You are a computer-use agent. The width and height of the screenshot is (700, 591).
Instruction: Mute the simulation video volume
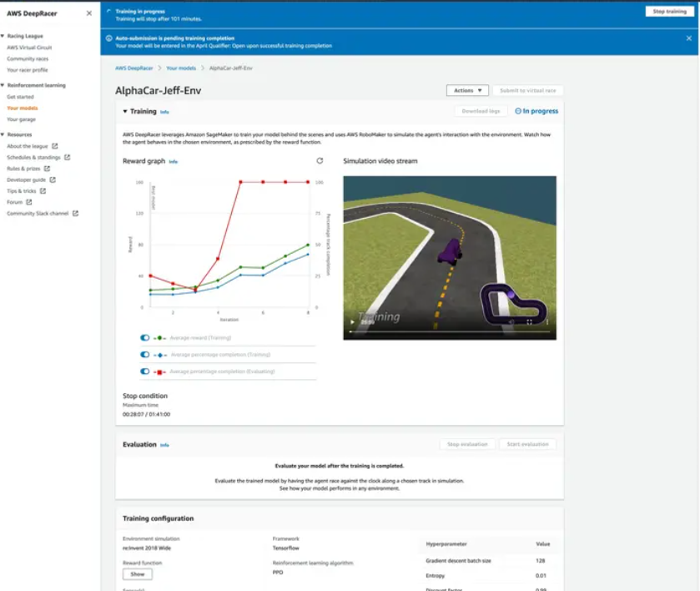pos(511,321)
